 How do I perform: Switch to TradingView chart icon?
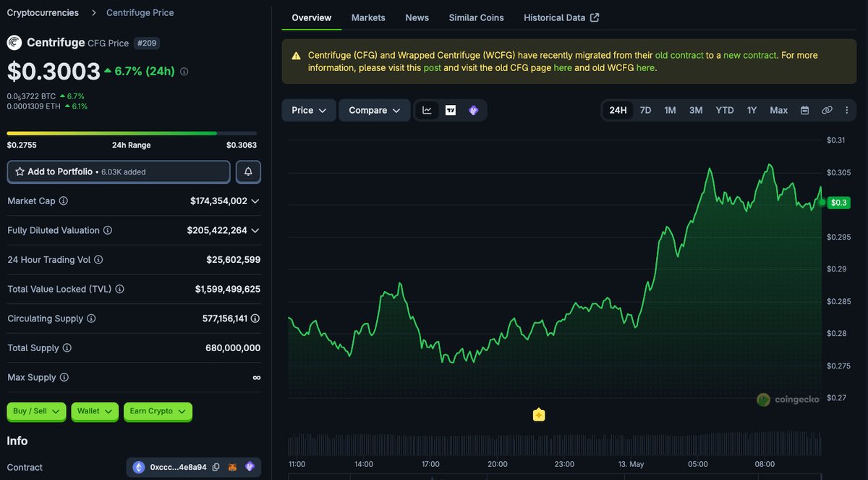pyautogui.click(x=451, y=110)
